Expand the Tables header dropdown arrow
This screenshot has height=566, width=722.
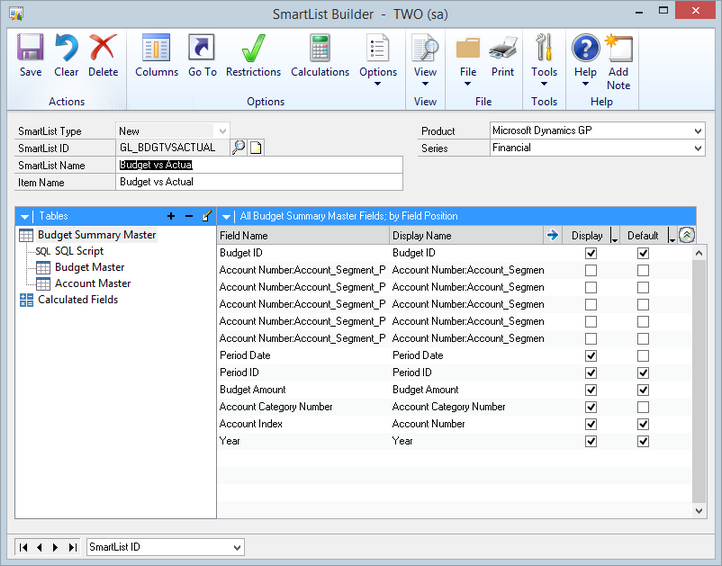coord(24,216)
